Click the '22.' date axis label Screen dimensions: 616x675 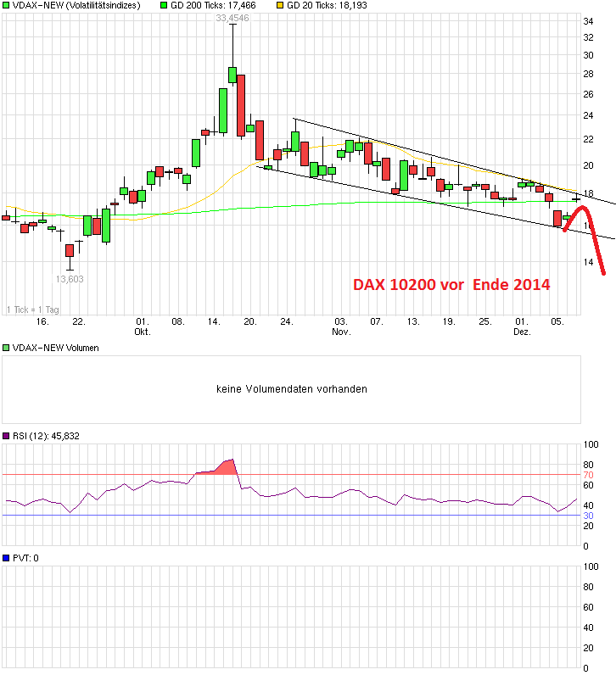tap(79, 321)
